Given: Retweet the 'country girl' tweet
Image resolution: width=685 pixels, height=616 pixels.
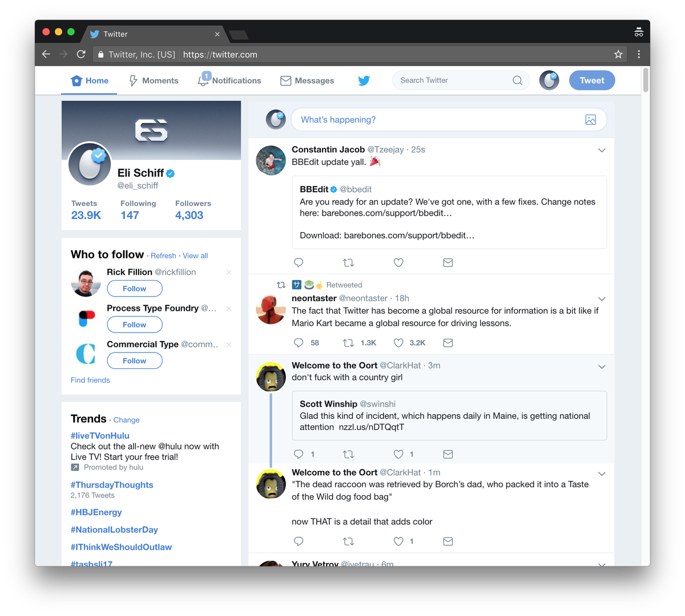Looking at the screenshot, I should click(x=348, y=455).
